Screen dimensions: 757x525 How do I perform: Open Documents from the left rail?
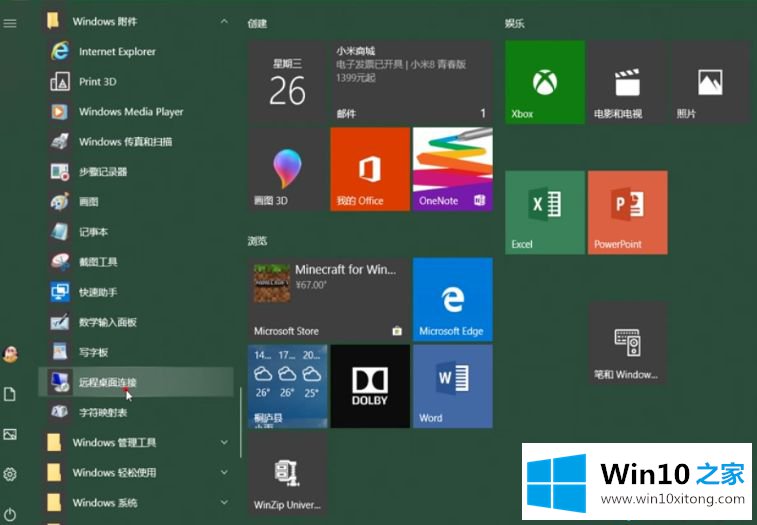pyautogui.click(x=10, y=394)
